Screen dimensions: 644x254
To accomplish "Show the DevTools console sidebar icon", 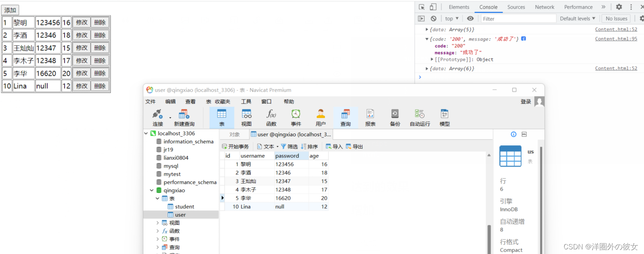I will (x=421, y=19).
